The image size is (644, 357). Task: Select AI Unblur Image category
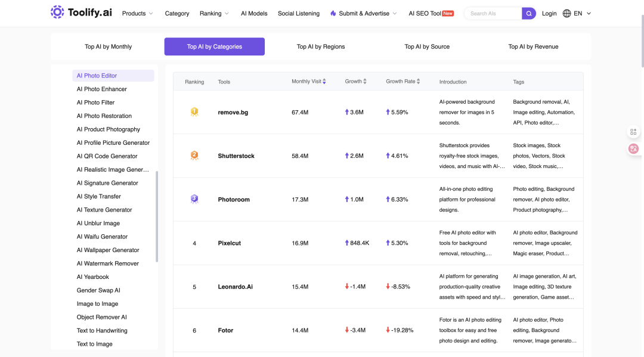pos(98,223)
